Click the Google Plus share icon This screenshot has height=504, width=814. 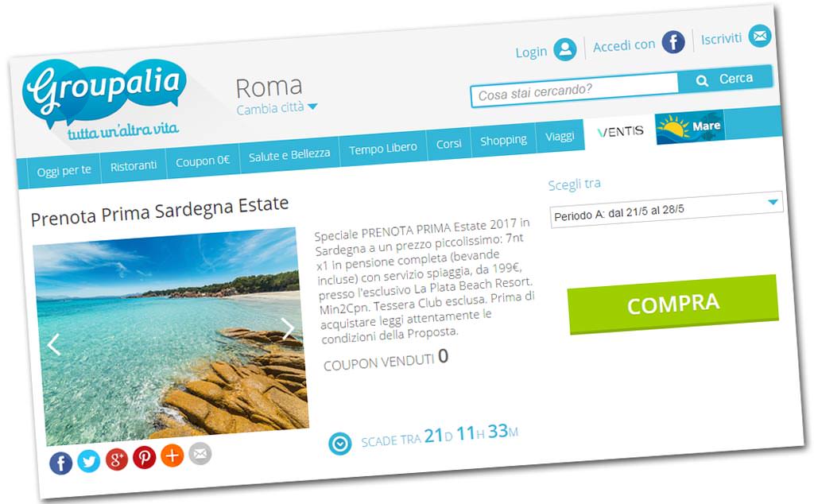(x=116, y=459)
